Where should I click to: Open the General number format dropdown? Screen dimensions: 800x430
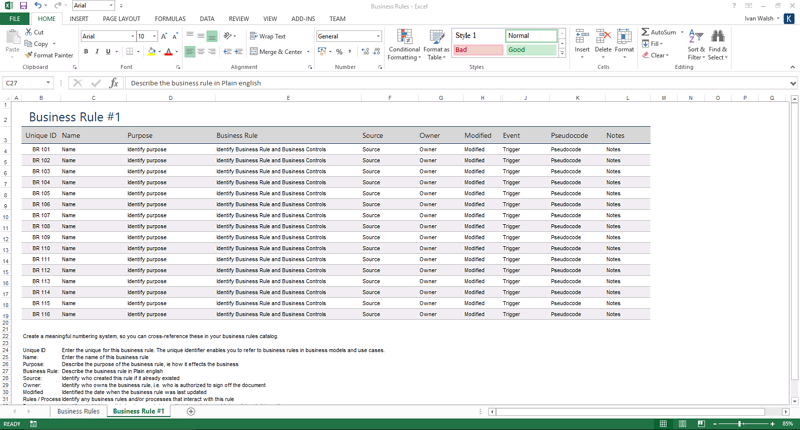tap(378, 36)
